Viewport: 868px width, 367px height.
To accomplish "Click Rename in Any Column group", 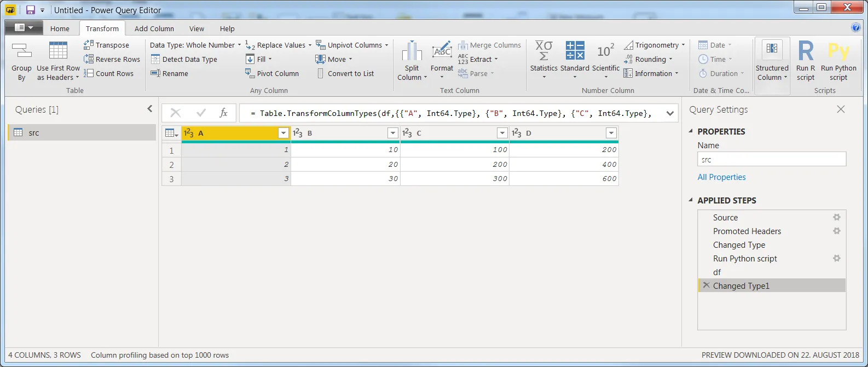I will coord(170,73).
